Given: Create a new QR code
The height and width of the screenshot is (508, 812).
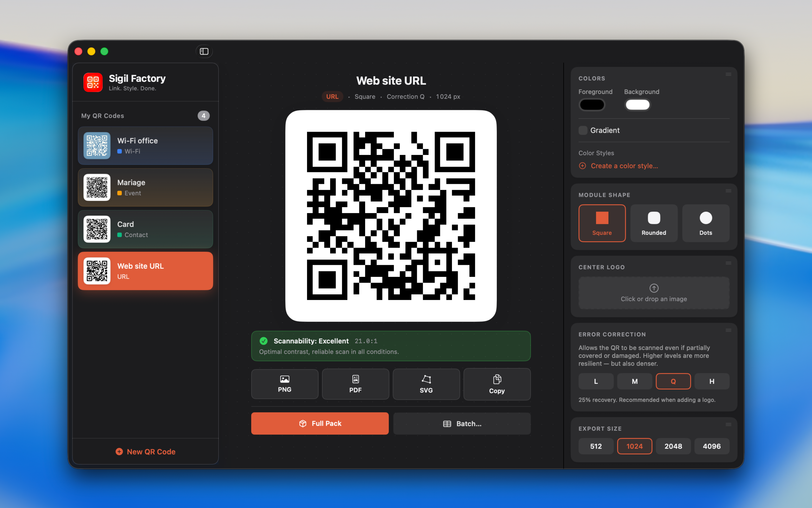Looking at the screenshot, I should tap(145, 451).
